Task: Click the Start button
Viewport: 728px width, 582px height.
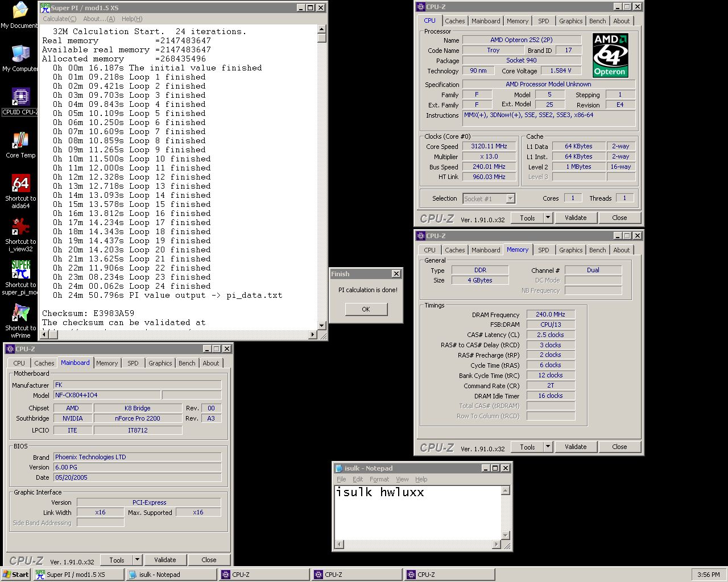Action: click(x=16, y=575)
